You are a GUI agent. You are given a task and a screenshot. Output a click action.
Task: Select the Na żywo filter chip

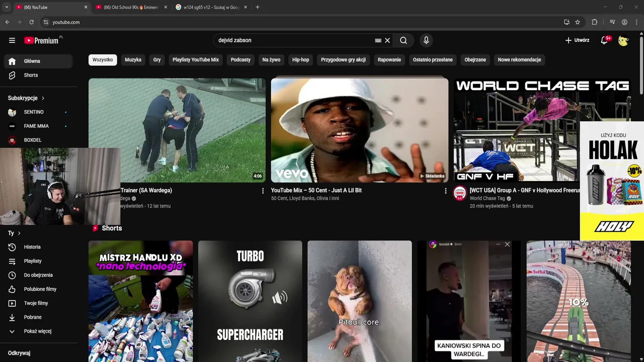tap(271, 60)
